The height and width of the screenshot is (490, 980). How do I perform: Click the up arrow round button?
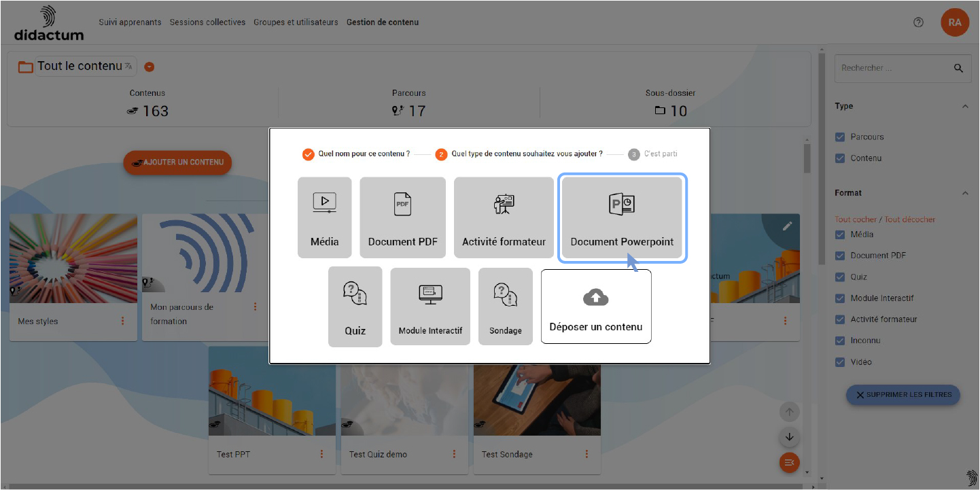tap(789, 412)
